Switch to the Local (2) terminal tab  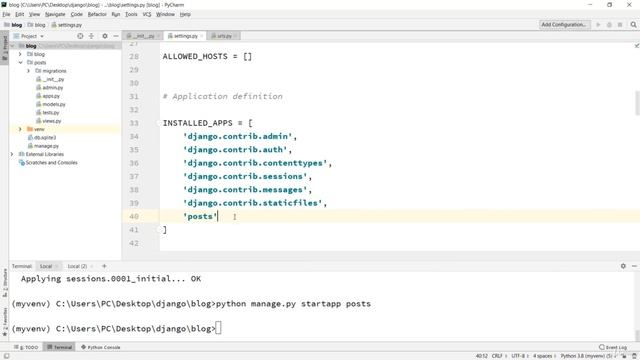[x=77, y=266]
